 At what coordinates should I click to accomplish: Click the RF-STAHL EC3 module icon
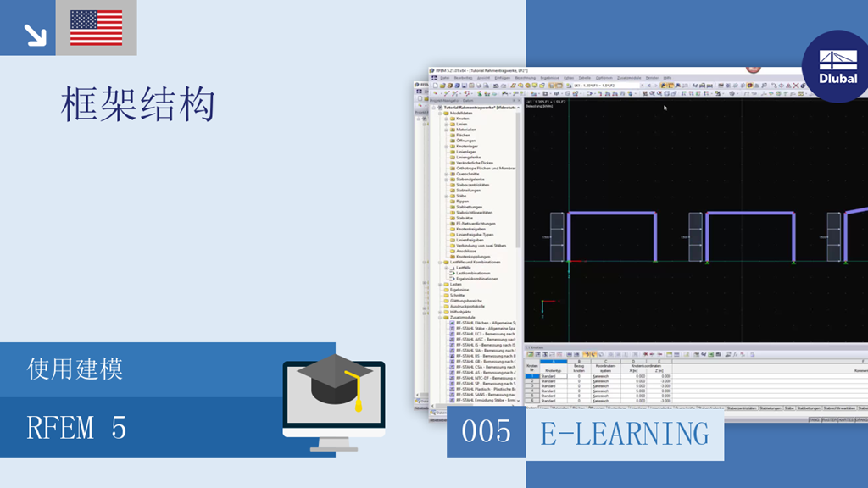[453, 334]
